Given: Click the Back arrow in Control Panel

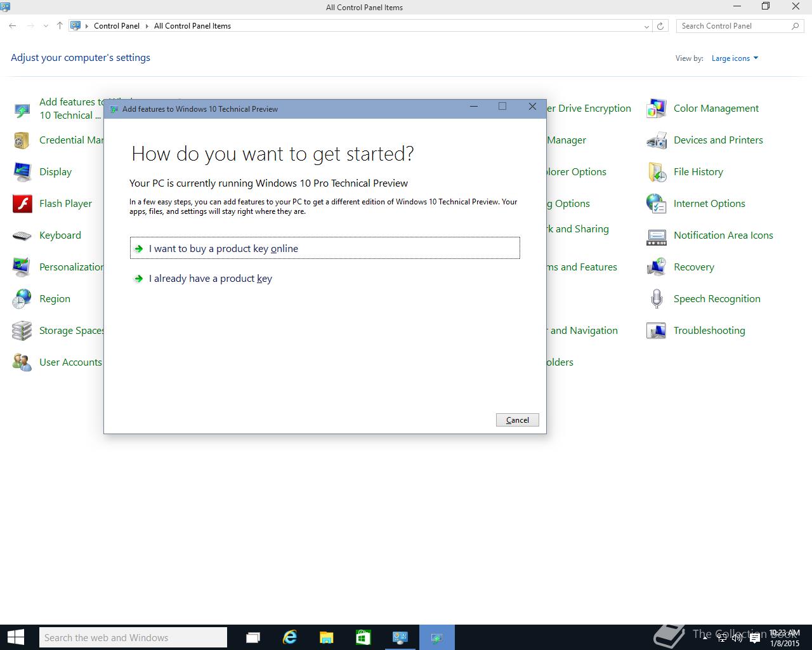Looking at the screenshot, I should [13, 26].
